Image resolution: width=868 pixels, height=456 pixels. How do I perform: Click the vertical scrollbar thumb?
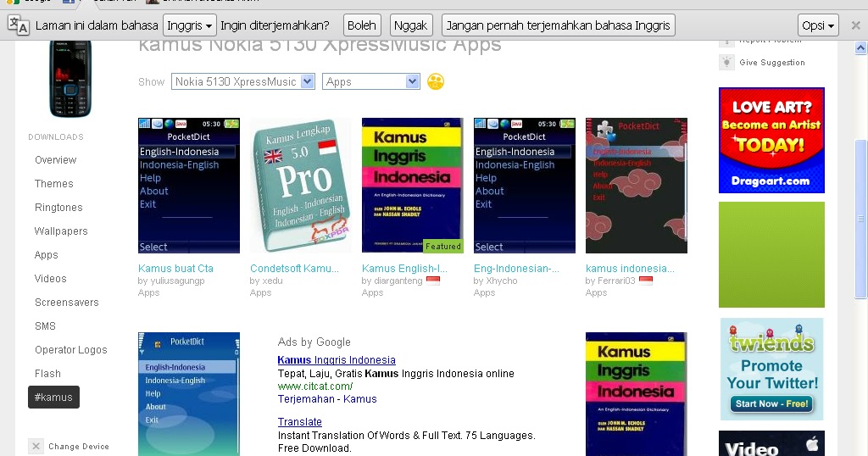coord(861,220)
